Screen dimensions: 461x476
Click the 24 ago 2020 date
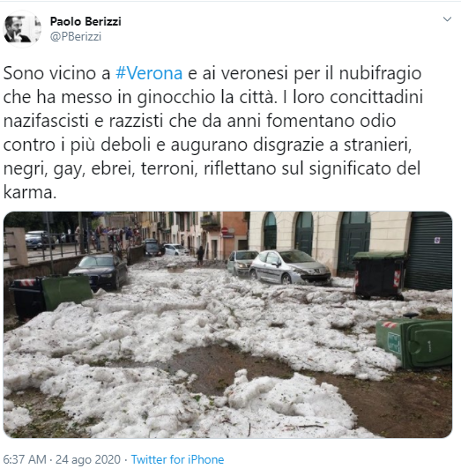tap(88, 459)
